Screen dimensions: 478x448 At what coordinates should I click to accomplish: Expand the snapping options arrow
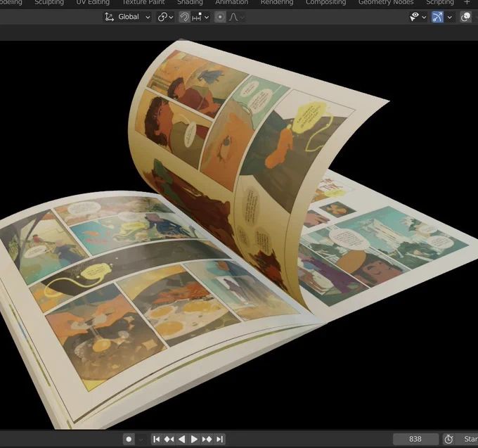coord(207,18)
